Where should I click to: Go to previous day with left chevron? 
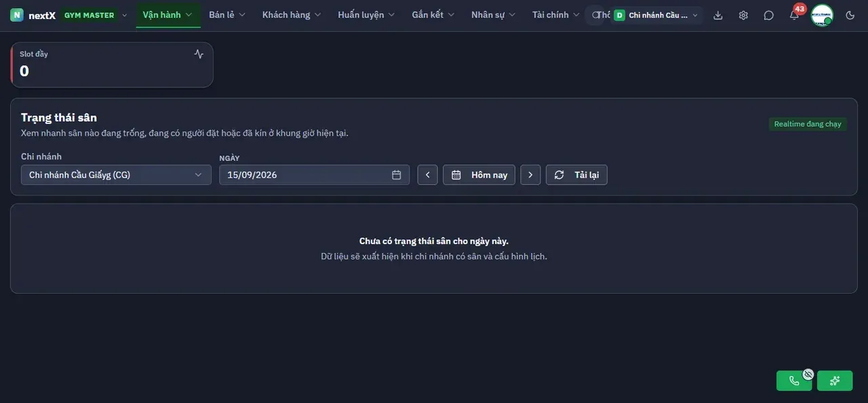tap(427, 175)
